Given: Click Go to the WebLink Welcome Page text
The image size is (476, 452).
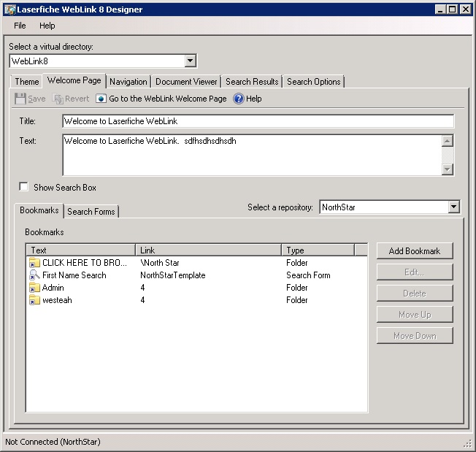Looking at the screenshot, I should [x=168, y=99].
